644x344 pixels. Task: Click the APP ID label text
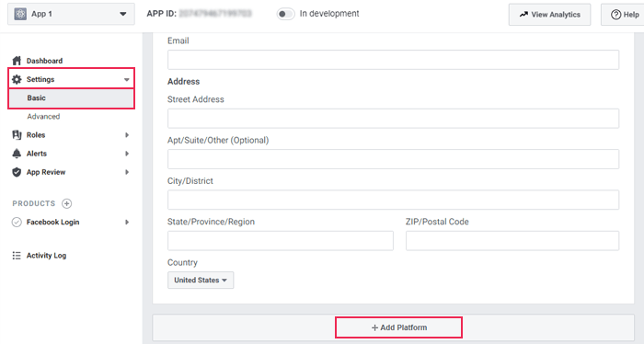tap(161, 14)
